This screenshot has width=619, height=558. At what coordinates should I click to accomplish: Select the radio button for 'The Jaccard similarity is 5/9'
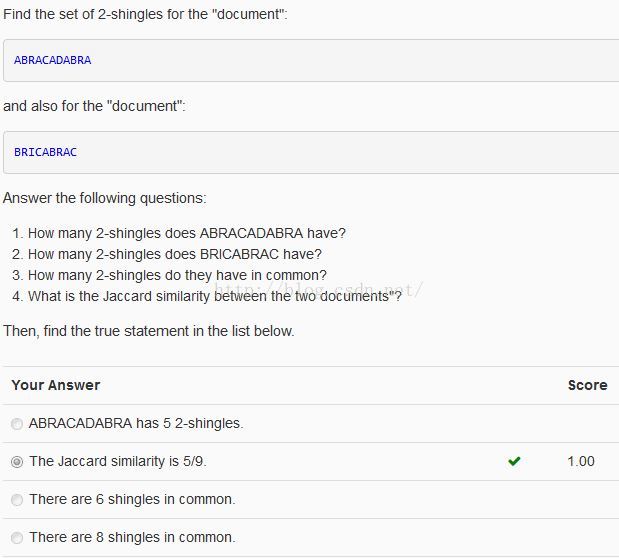click(x=17, y=462)
